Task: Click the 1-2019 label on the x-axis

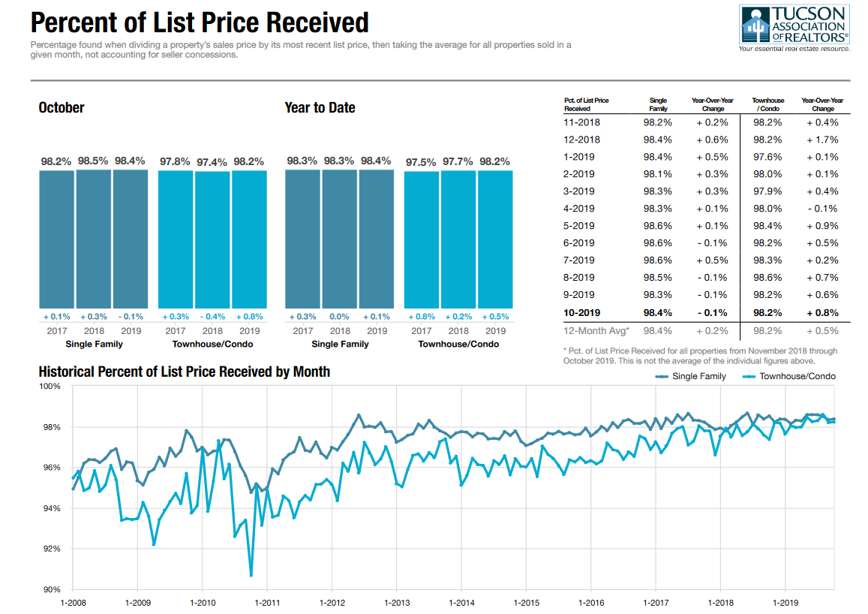Action: (785, 603)
